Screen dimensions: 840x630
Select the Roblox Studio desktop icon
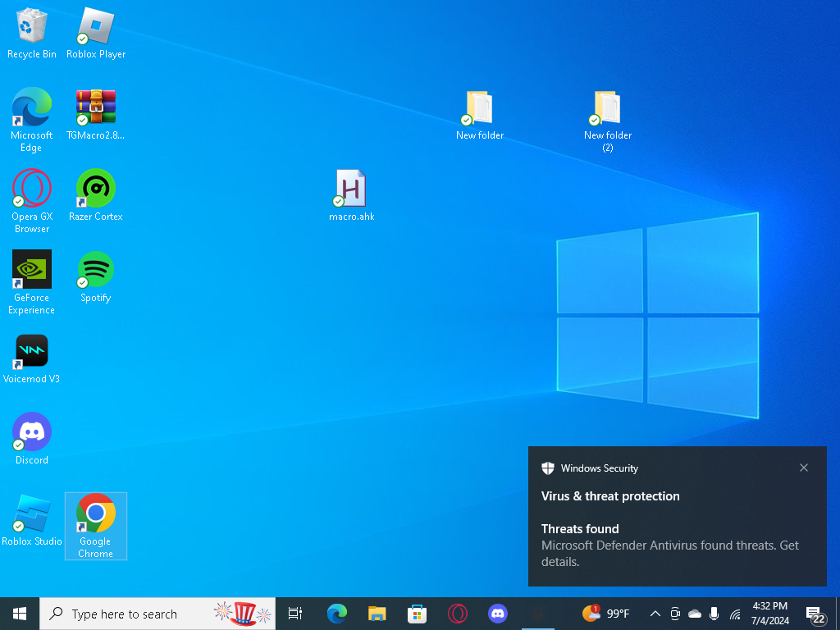(x=32, y=521)
